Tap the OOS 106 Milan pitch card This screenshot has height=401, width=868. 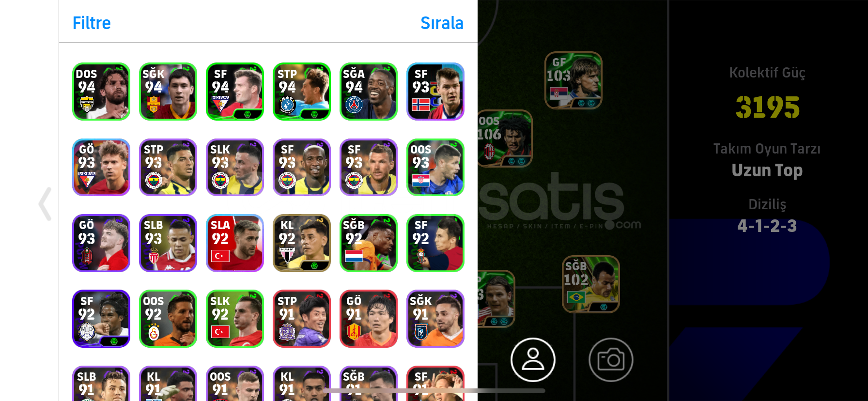pos(504,139)
